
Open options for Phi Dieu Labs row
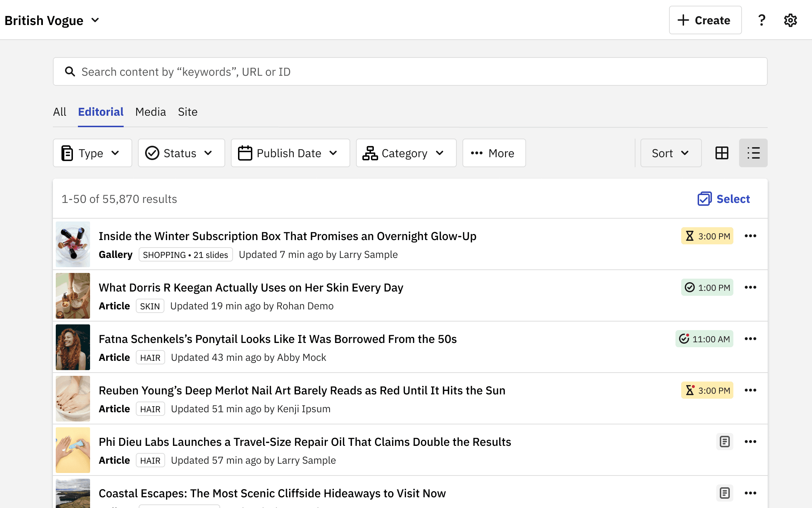click(750, 442)
